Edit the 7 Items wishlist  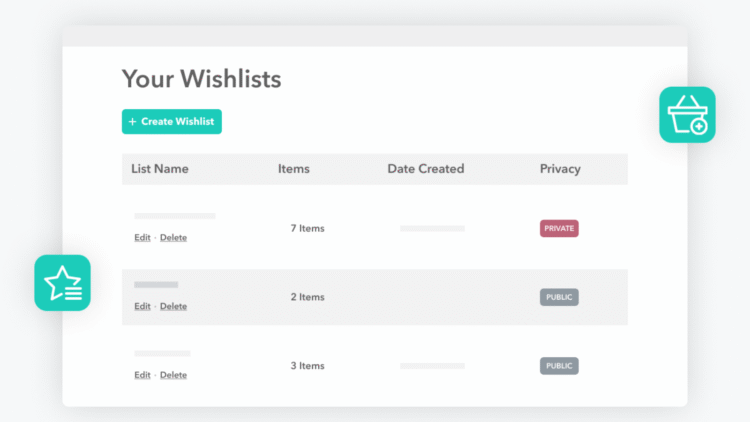point(142,238)
